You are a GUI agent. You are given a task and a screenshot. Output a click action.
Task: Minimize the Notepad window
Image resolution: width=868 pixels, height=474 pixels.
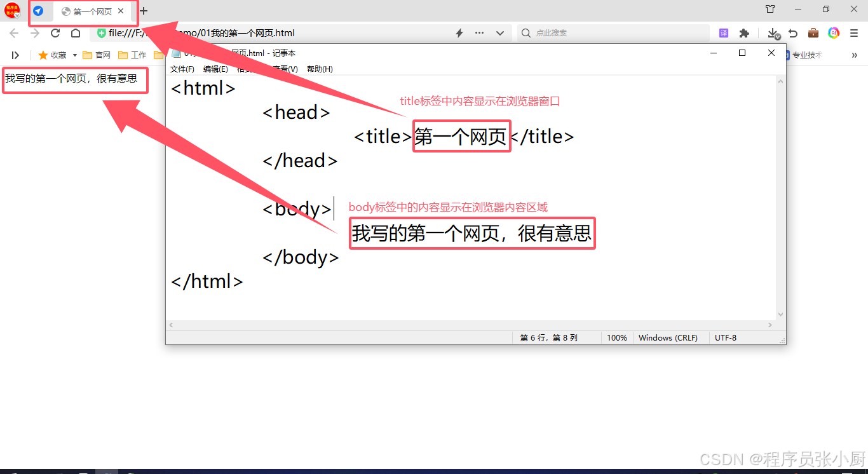[713, 53]
